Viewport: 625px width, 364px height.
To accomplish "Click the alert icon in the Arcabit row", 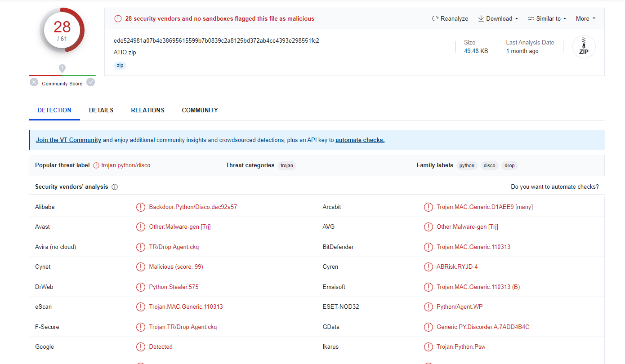I will click(x=429, y=207).
